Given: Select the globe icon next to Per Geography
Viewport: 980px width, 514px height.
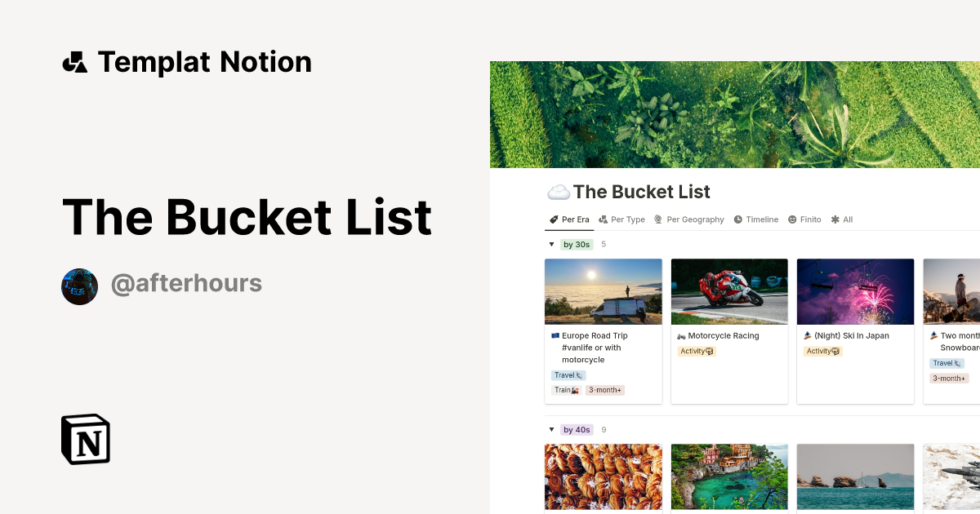Looking at the screenshot, I should (x=658, y=219).
